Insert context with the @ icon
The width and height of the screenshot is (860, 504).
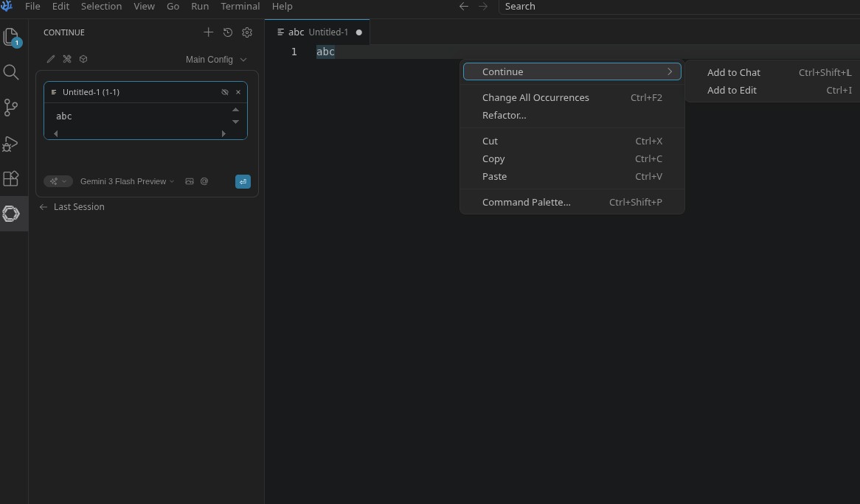click(x=204, y=181)
